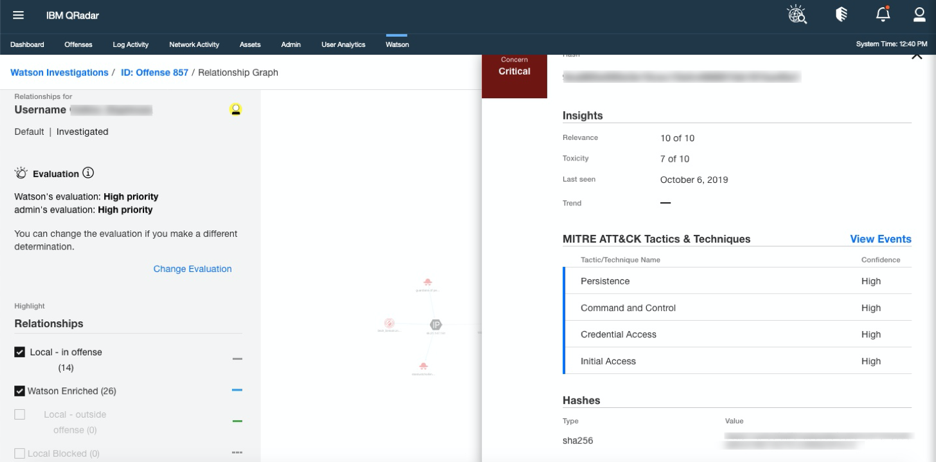Viewport: 936px width, 462px height.
Task: Open the Admin tab
Action: click(291, 45)
